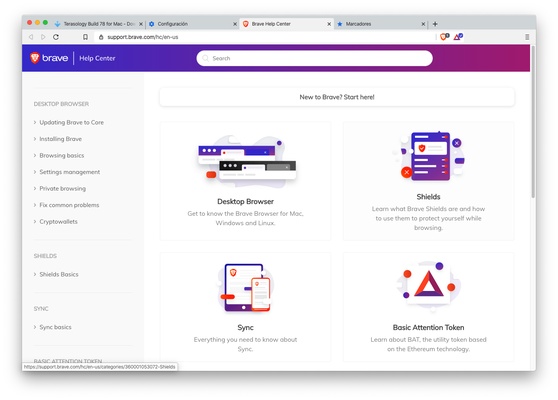Expand the Updating Brave to Core chevron
This screenshot has width=558, height=400.
pyautogui.click(x=35, y=122)
